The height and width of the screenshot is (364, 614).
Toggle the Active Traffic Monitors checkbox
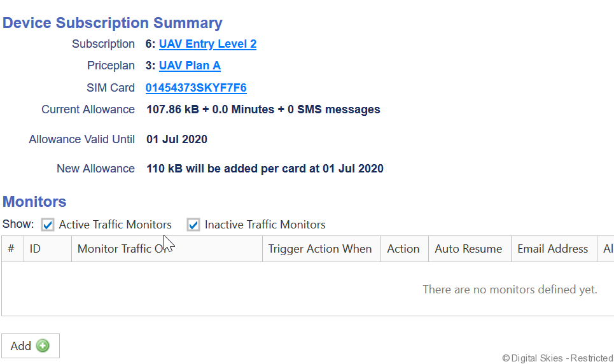[x=48, y=225]
